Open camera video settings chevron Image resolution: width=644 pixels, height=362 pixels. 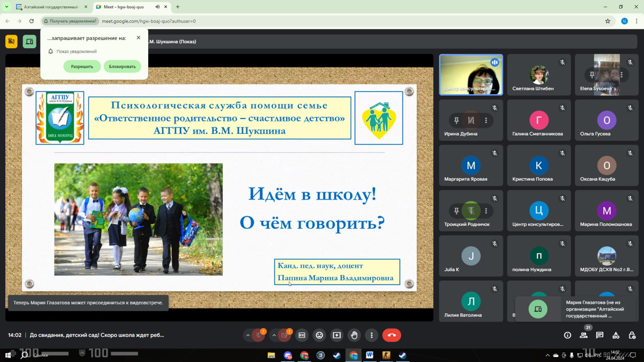pyautogui.click(x=274, y=335)
